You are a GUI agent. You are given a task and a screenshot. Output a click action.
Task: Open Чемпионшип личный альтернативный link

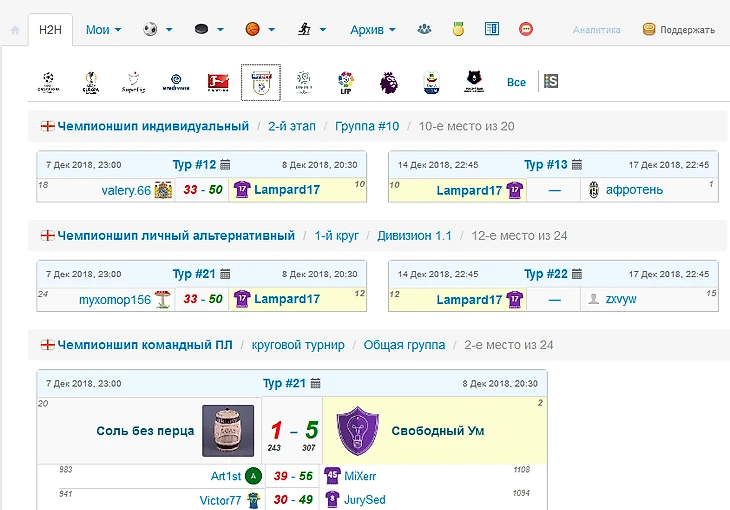pyautogui.click(x=176, y=236)
